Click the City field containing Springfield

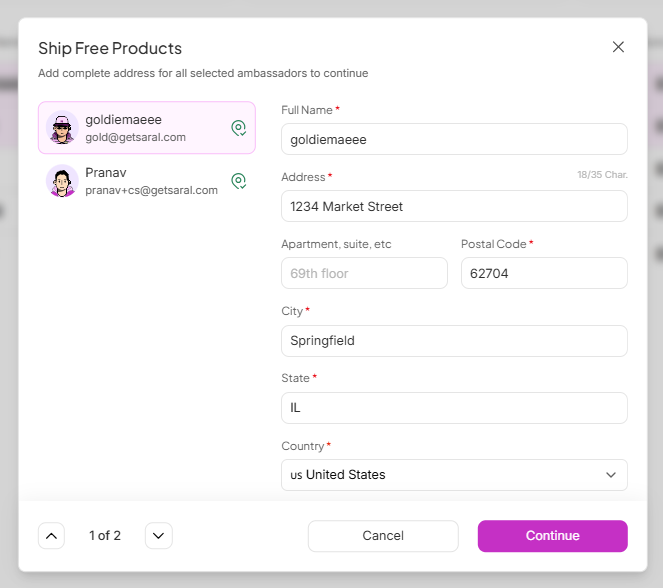[454, 341]
